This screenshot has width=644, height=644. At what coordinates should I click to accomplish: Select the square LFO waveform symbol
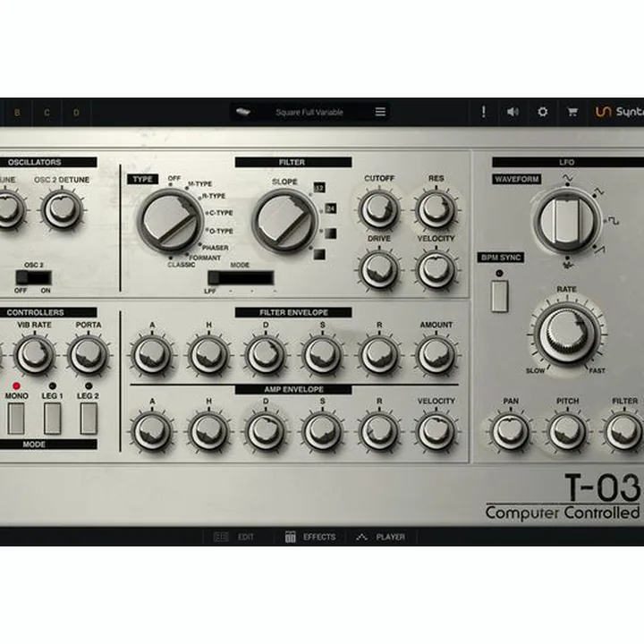click(614, 221)
